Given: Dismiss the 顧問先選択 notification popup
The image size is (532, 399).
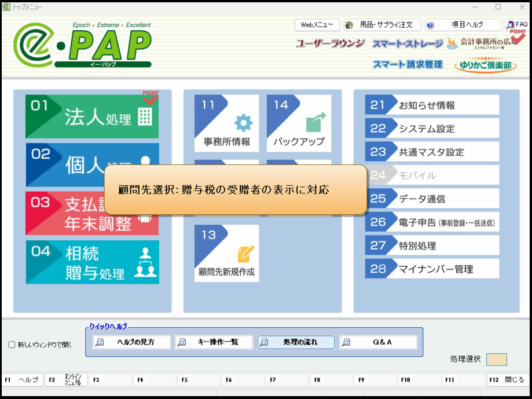Looking at the screenshot, I should [x=236, y=190].
